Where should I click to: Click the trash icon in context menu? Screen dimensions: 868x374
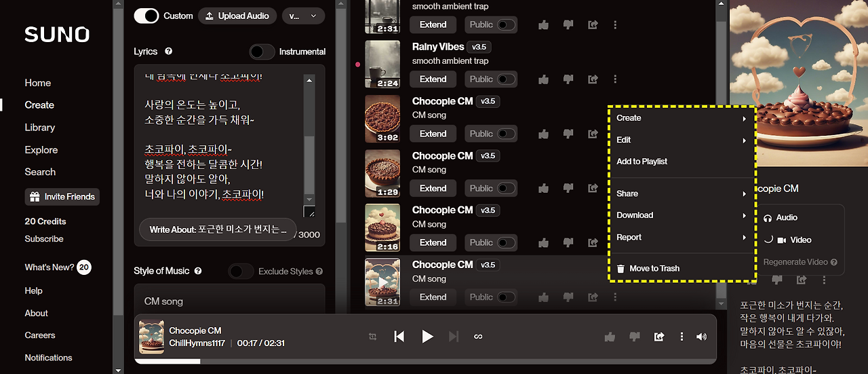pos(620,269)
